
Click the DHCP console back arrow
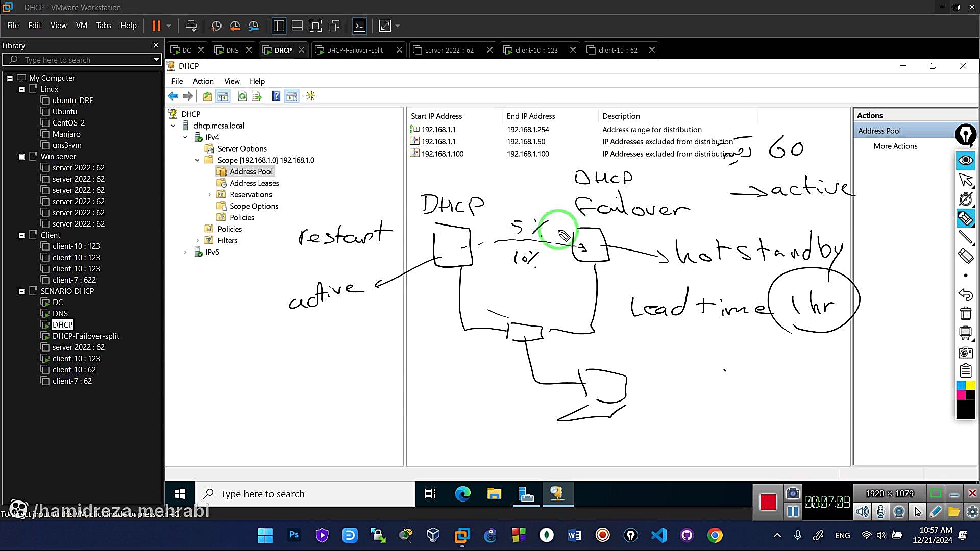click(173, 96)
